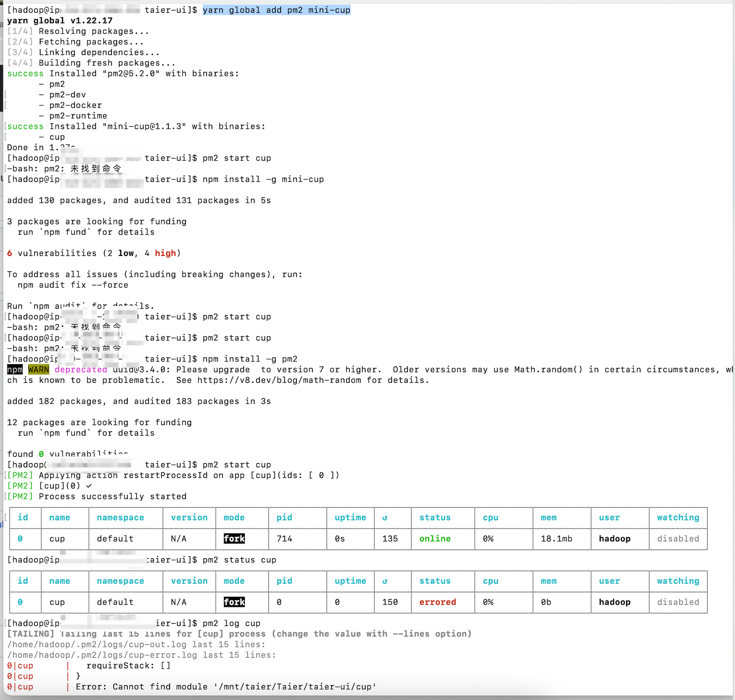Click the '[4/4] Building fresh packages...' line

(x=91, y=63)
